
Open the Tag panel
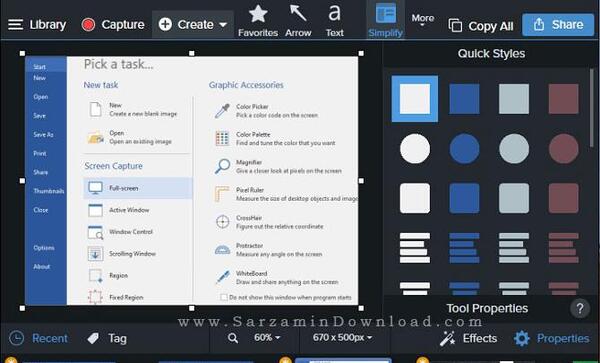[107, 338]
